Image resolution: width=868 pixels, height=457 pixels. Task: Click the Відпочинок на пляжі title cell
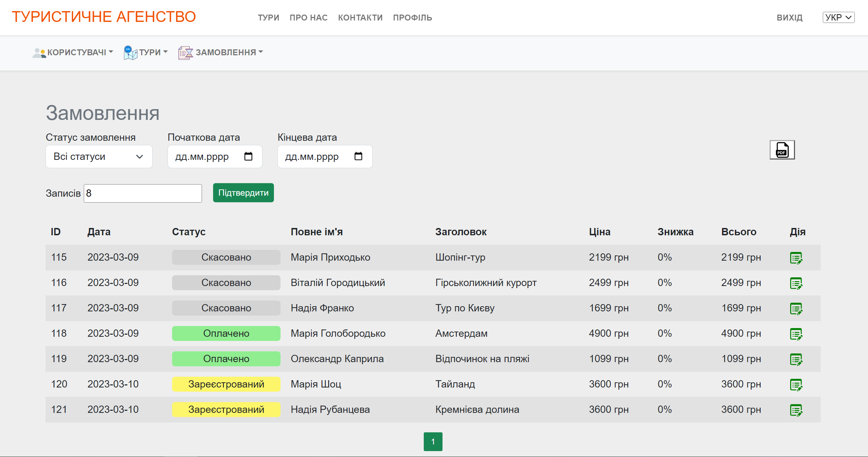point(482,359)
